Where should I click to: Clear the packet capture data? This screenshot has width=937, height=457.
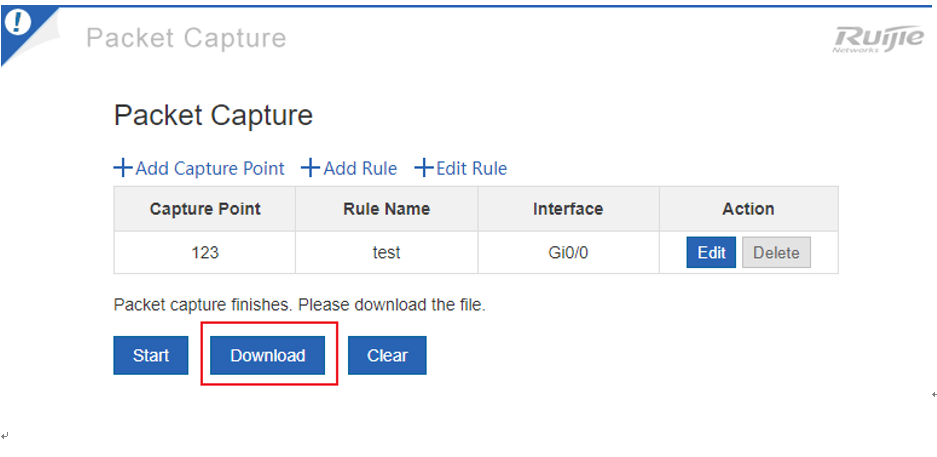click(x=387, y=355)
